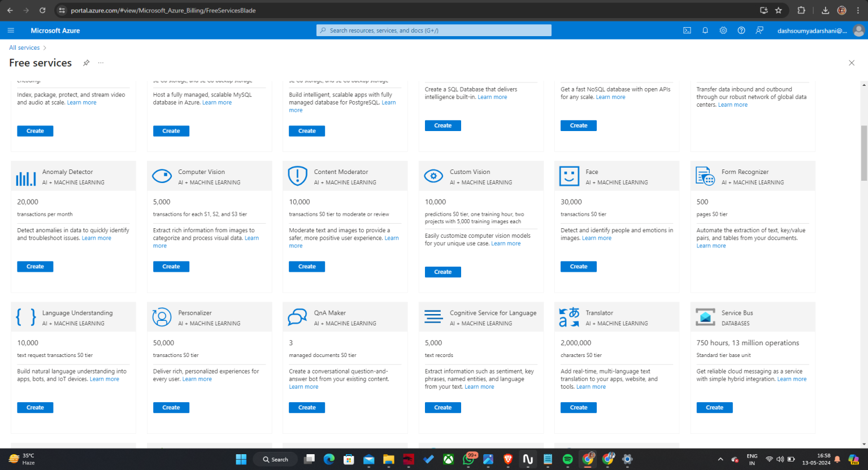Open Azure Cloud Shell
The height and width of the screenshot is (470, 868).
[687, 31]
